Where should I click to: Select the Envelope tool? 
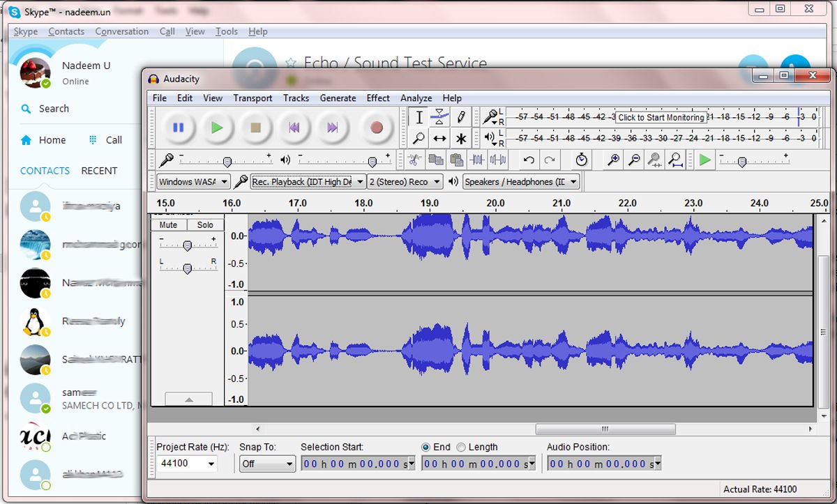439,117
